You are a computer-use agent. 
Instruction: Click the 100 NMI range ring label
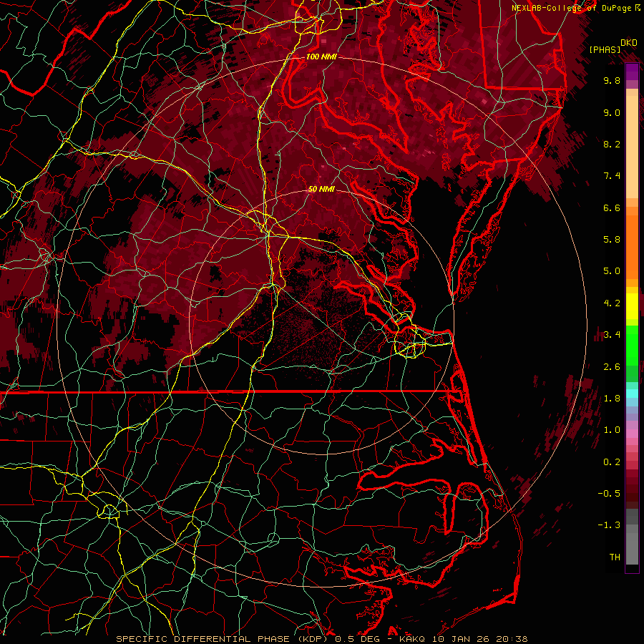(321, 57)
